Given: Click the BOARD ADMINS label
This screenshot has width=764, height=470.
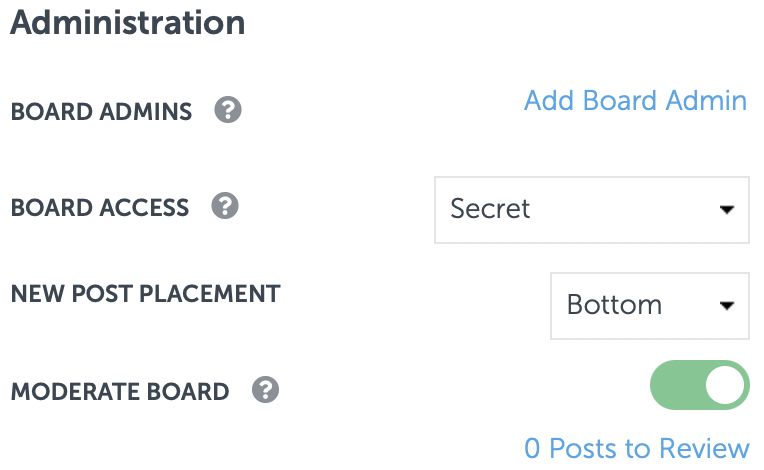Looking at the screenshot, I should tap(101, 111).
